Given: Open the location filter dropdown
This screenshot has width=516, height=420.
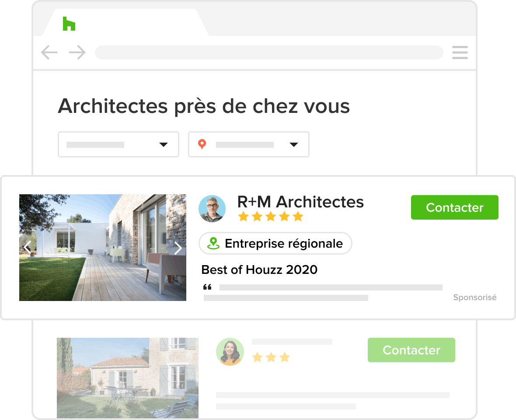Looking at the screenshot, I should (249, 144).
